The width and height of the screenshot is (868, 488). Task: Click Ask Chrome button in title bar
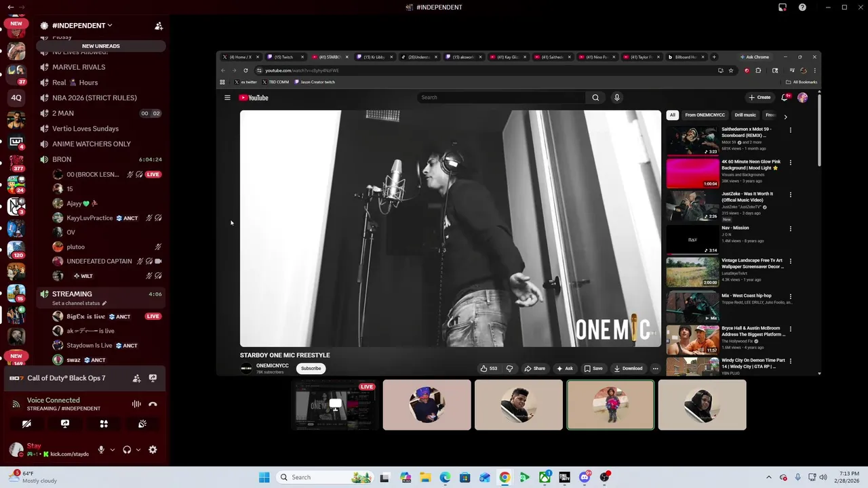pyautogui.click(x=755, y=57)
